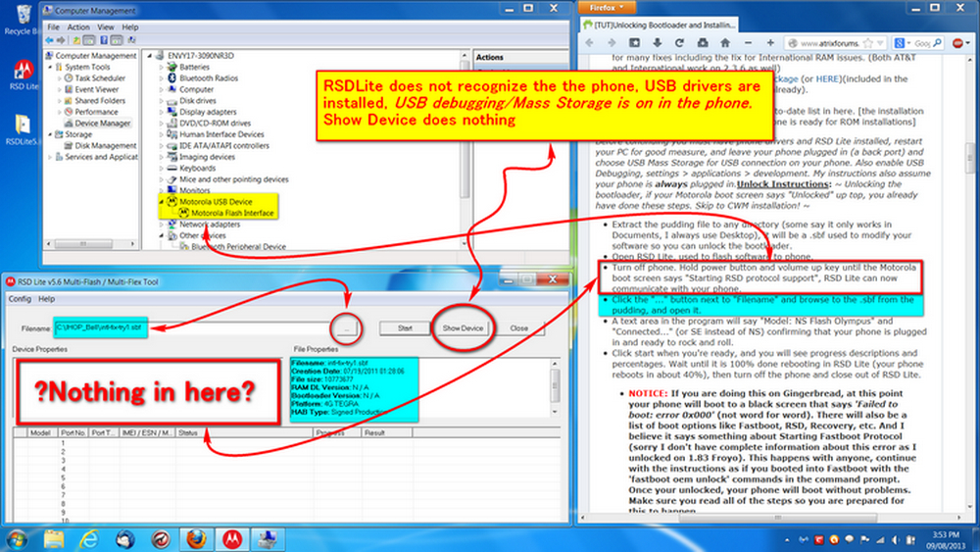Click the browse '...' button next to Filename
This screenshot has width=980, height=552.
346,328
